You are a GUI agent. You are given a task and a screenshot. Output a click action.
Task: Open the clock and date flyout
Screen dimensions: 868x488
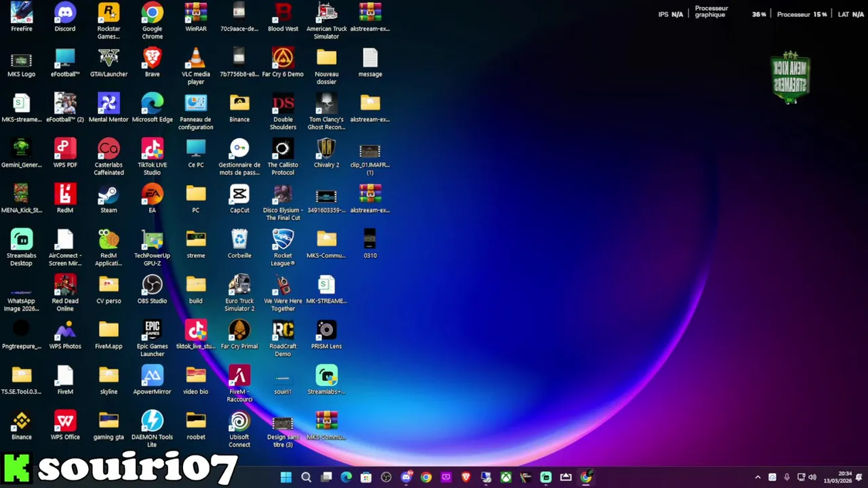coord(839,477)
